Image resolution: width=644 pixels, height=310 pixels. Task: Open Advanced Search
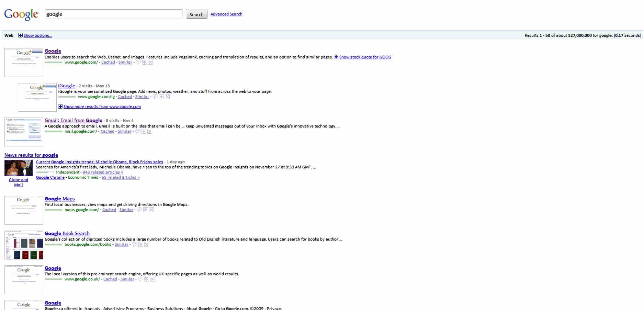click(x=226, y=14)
